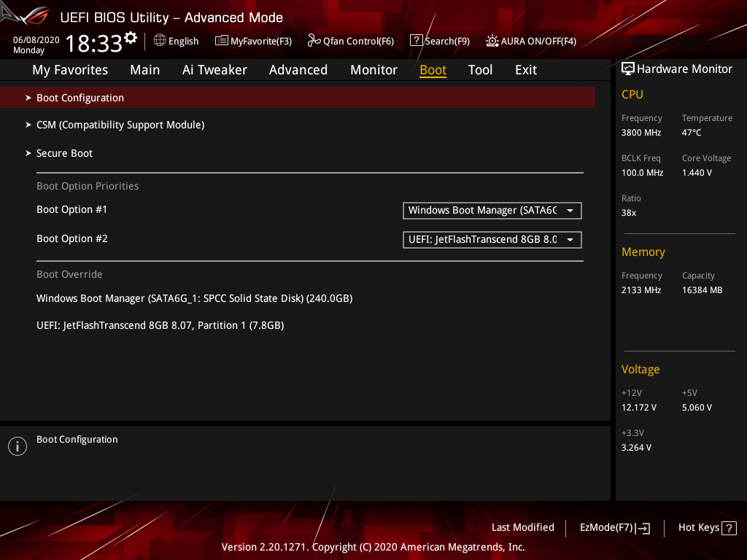Click the MyFavorite list icon
This screenshot has width=747, height=560.
221,41
